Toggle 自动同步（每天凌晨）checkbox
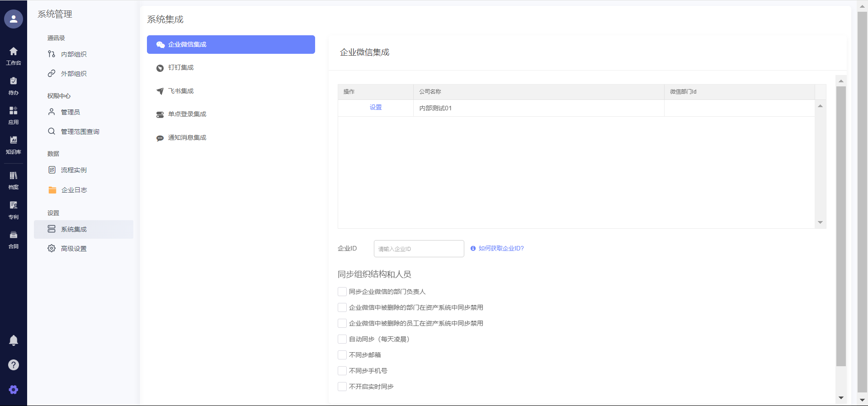The image size is (868, 406). (x=342, y=339)
